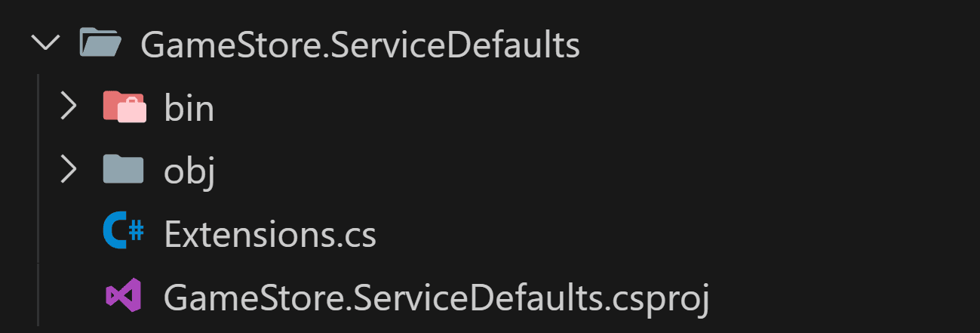Click the purple Visual Studio project icon
The height and width of the screenshot is (333, 980).
click(x=123, y=296)
